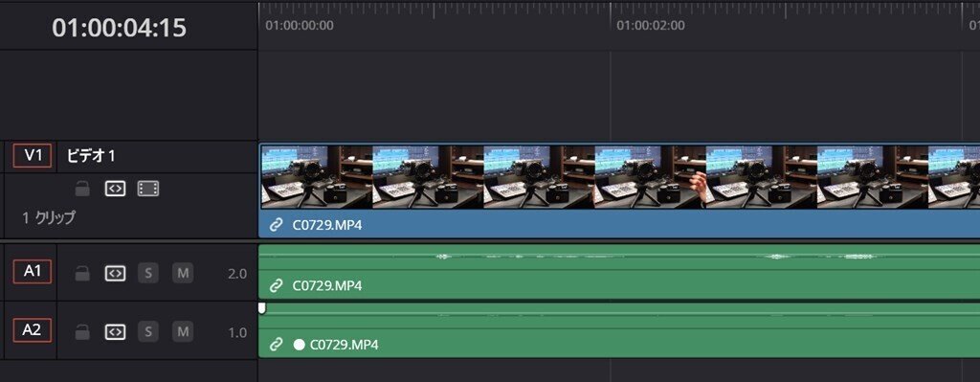980x382 pixels.
Task: Grab the white fade handle on A2 clip
Action: 262,307
